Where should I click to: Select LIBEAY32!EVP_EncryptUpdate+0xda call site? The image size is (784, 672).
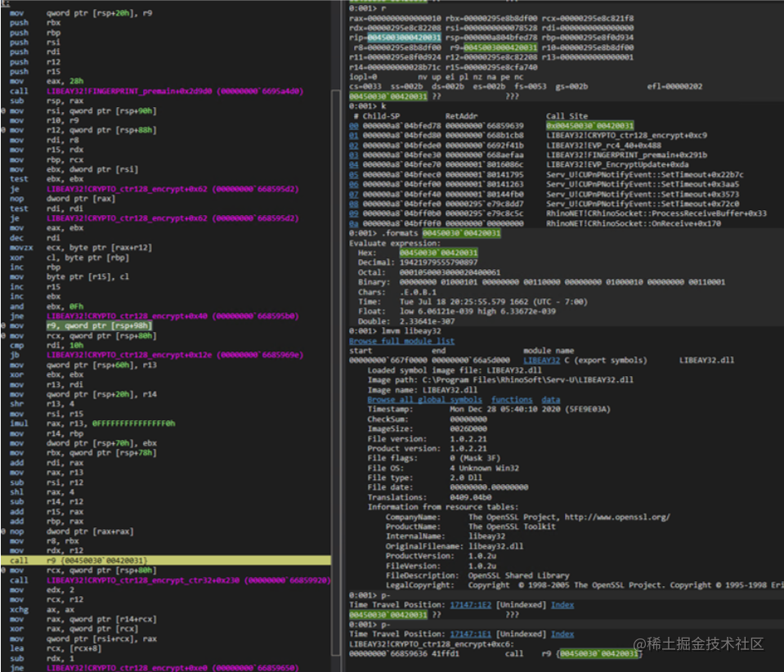pyautogui.click(x=617, y=164)
